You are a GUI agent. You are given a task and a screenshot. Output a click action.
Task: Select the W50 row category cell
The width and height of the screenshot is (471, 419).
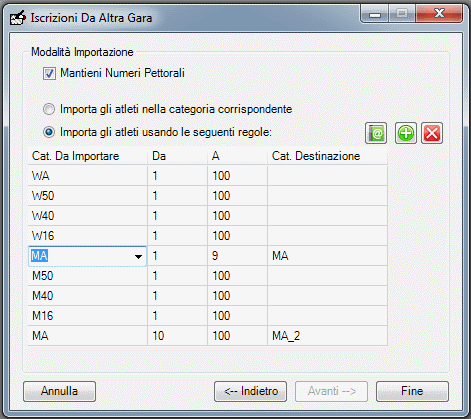pyautogui.click(x=88, y=196)
